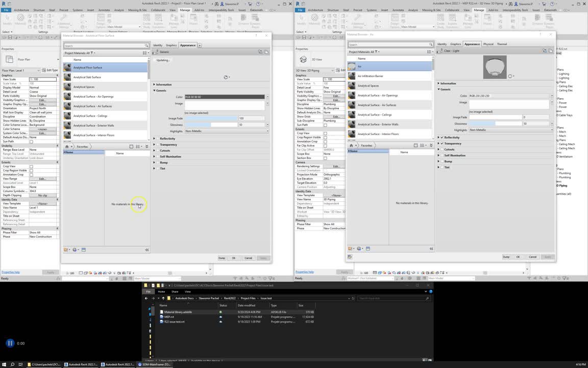Click OK button in left Material Browser
This screenshot has width=588, height=368.
click(x=234, y=258)
